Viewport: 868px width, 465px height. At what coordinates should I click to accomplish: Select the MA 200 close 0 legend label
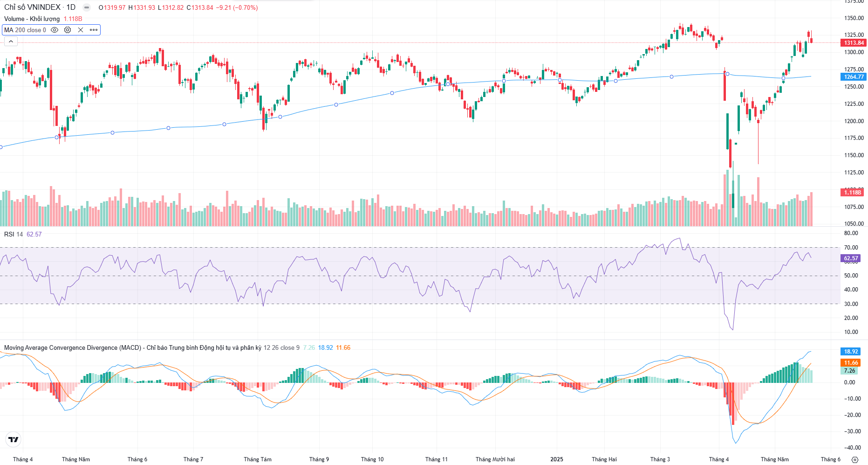click(25, 30)
